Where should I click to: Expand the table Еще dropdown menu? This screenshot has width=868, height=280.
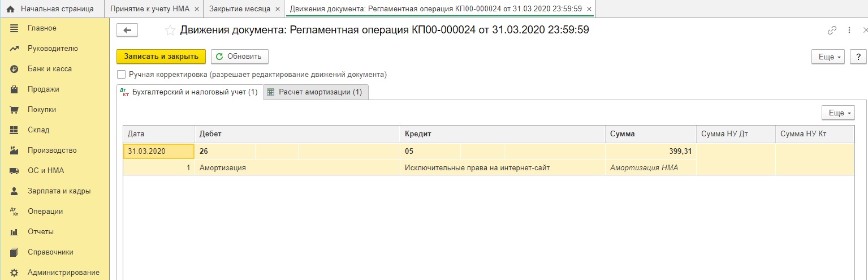click(x=838, y=113)
